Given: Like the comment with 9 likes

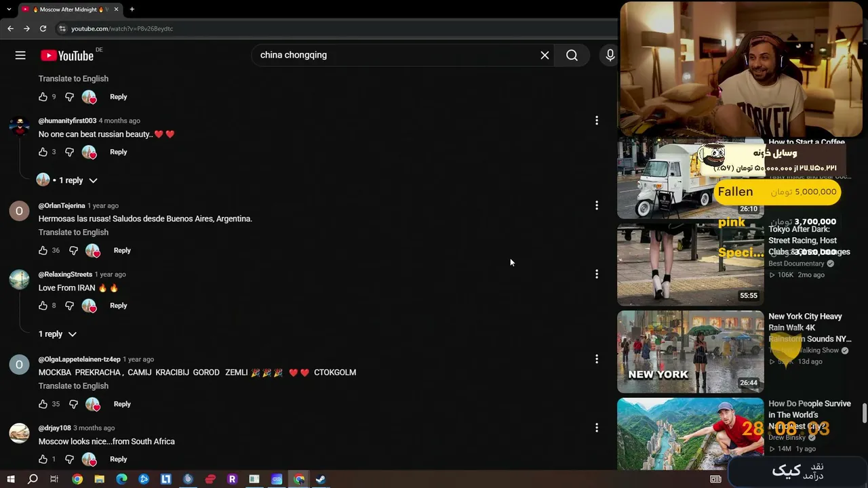Looking at the screenshot, I should [x=43, y=97].
